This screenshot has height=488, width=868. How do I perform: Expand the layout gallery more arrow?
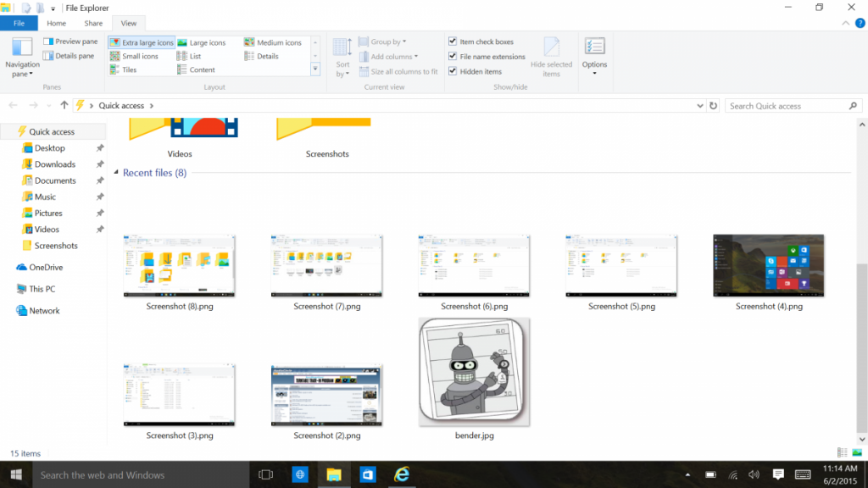[x=315, y=69]
